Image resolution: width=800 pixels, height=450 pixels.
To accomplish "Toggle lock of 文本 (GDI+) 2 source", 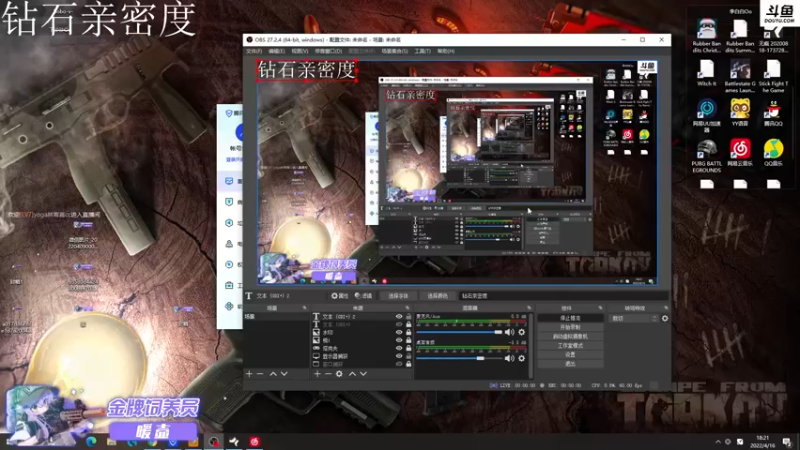I will pos(409,316).
